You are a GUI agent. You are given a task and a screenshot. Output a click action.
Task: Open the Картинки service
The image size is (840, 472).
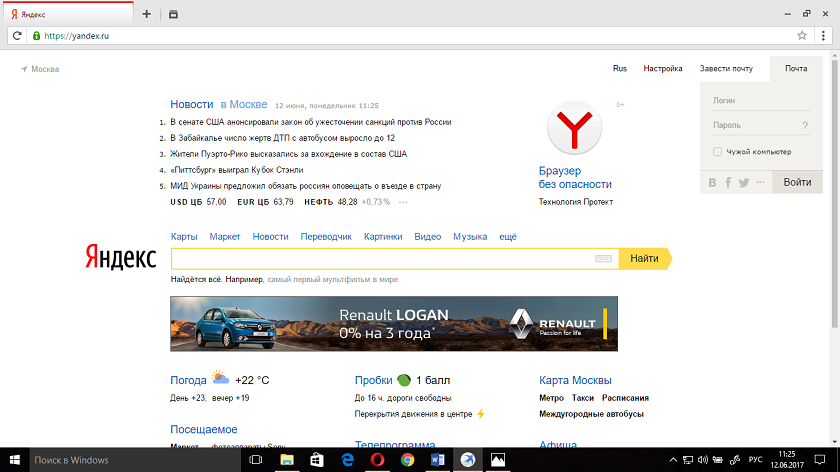383,237
